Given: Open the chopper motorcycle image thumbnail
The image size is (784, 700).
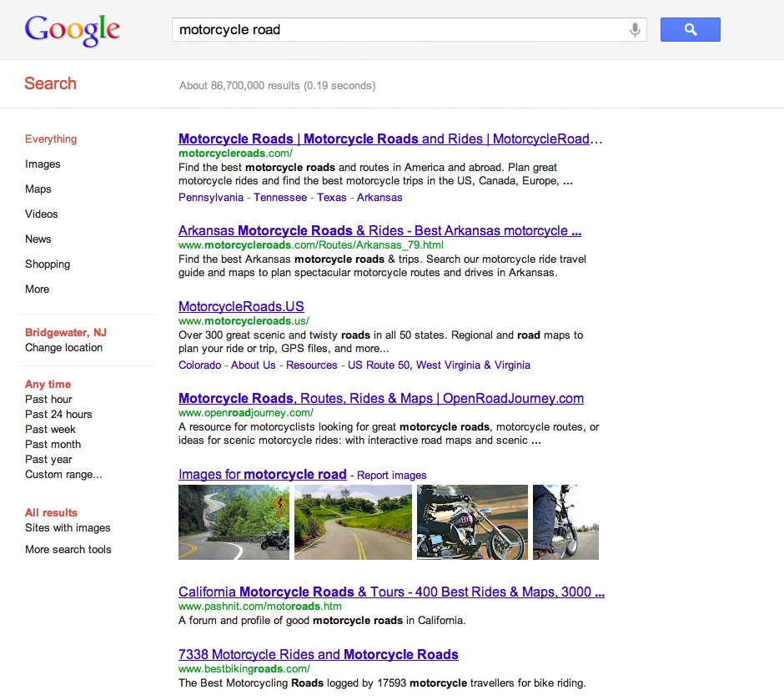Looking at the screenshot, I should pos(472,522).
